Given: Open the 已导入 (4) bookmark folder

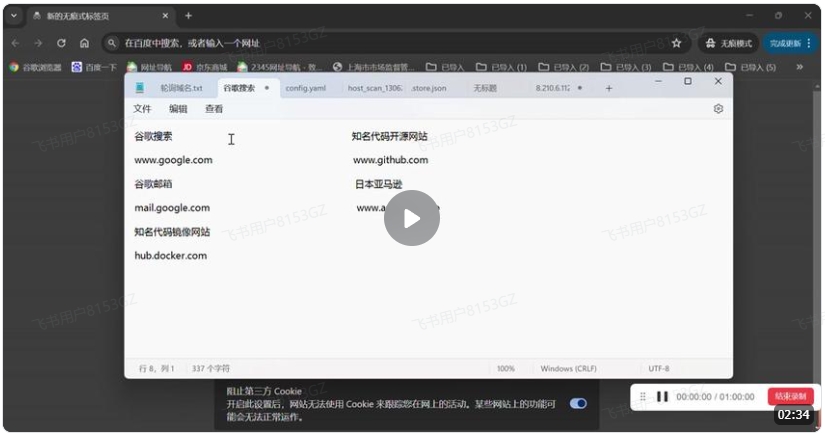Looking at the screenshot, I should 688,67.
